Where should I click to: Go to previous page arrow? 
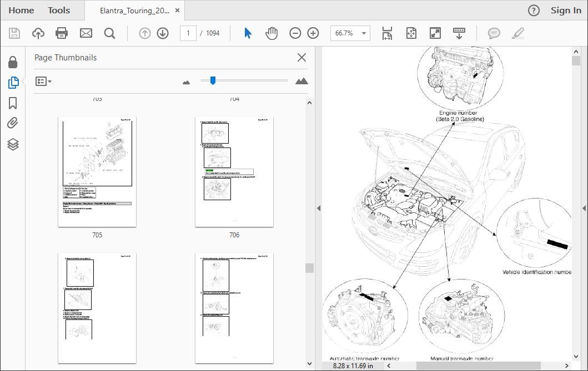tap(145, 33)
